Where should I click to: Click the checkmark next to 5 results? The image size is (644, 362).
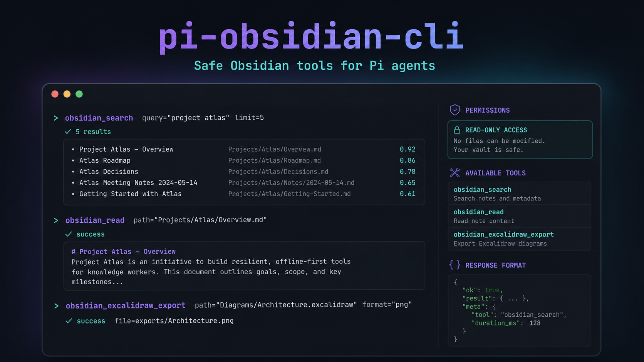tap(68, 132)
